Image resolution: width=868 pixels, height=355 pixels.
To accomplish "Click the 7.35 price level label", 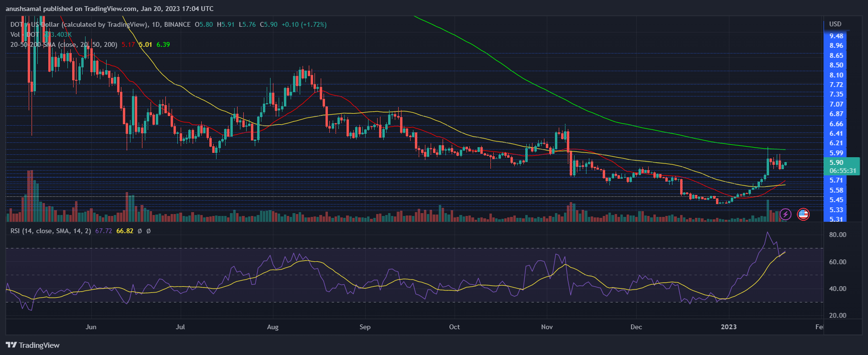I will pos(836,94).
